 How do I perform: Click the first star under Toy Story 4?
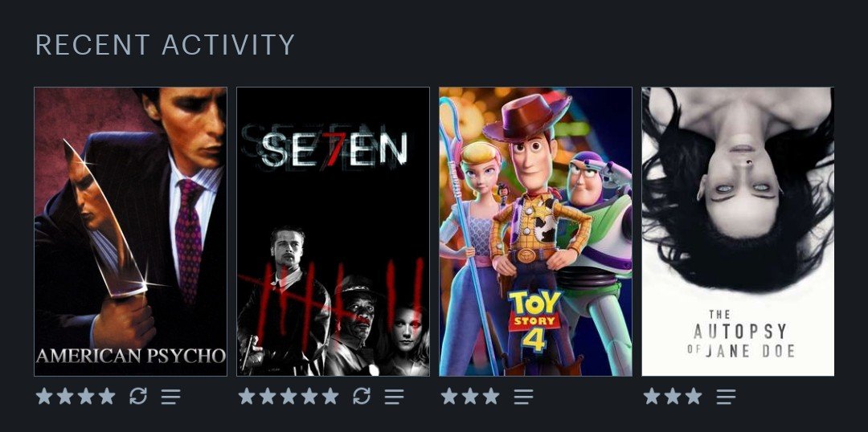(x=449, y=396)
